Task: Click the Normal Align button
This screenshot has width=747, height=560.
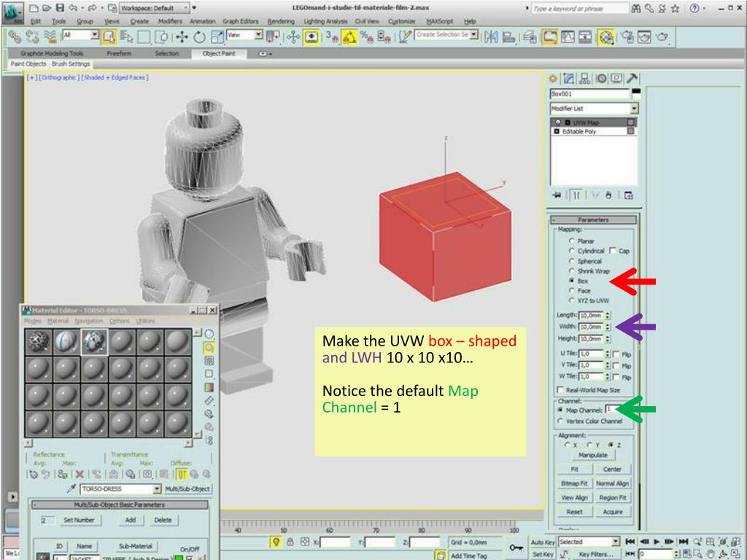Action: click(613, 483)
